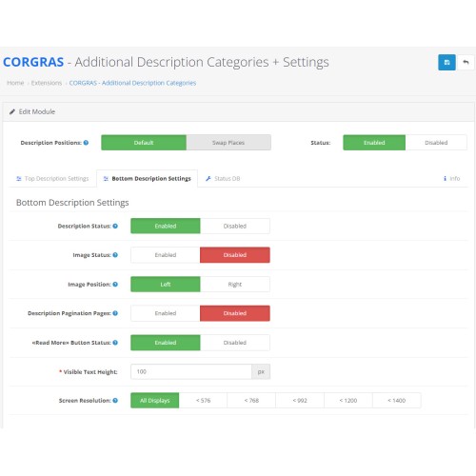Click the Visible Text Height input field
The width and height of the screenshot is (476, 476).
pyautogui.click(x=191, y=371)
